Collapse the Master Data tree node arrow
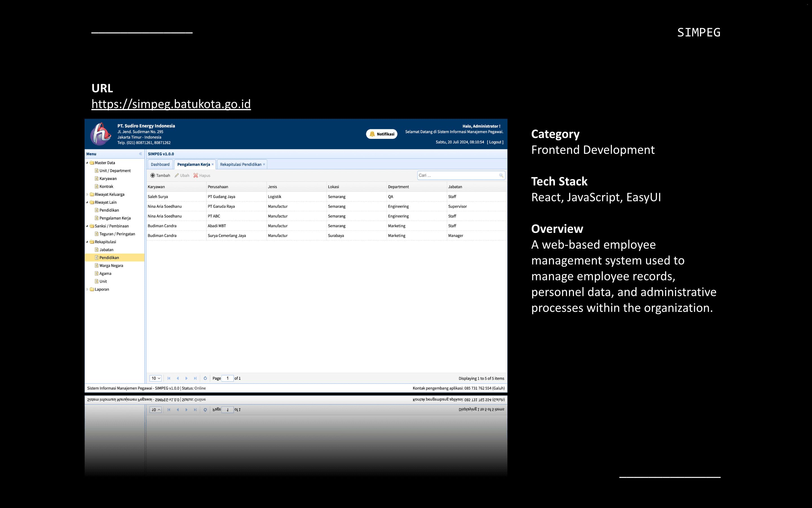The image size is (812, 508). (87, 163)
